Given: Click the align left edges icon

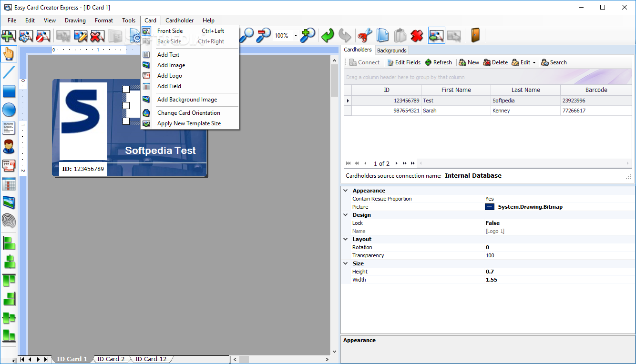Looking at the screenshot, I should click(9, 243).
